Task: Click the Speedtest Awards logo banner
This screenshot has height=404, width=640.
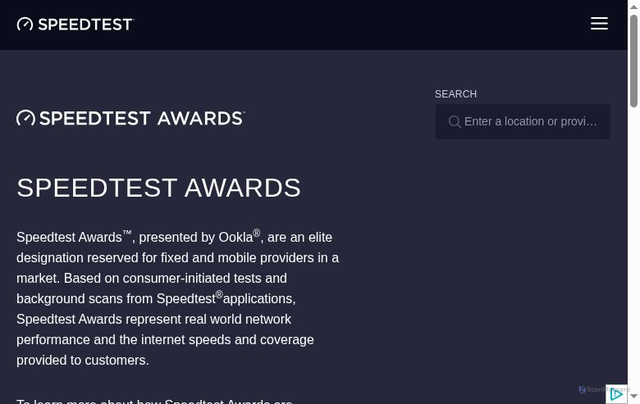Action: coord(131,118)
